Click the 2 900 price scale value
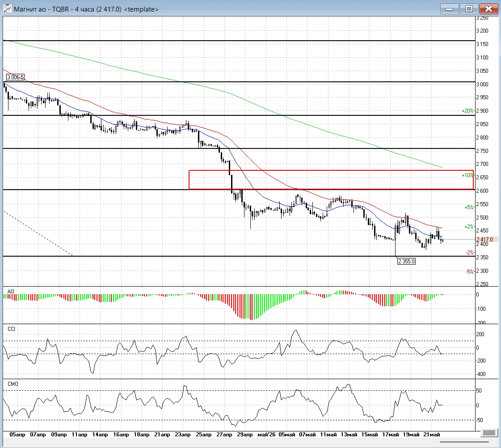Screen dimensions: 501x448 482,111
